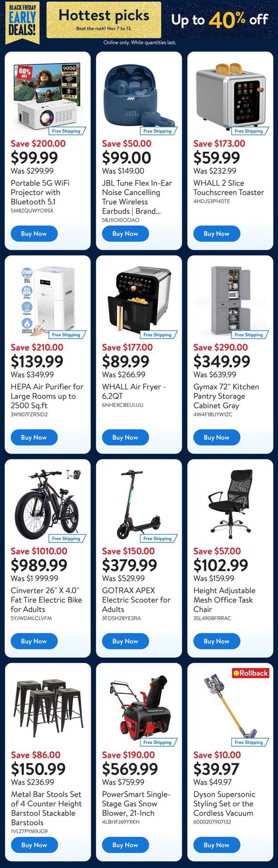Buy the WHALL 2 Slice Toaster now
The image size is (278, 868).
pos(216,233)
